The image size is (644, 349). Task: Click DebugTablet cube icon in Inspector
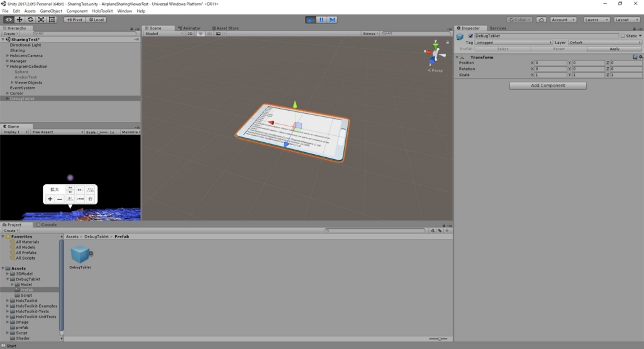[460, 37]
